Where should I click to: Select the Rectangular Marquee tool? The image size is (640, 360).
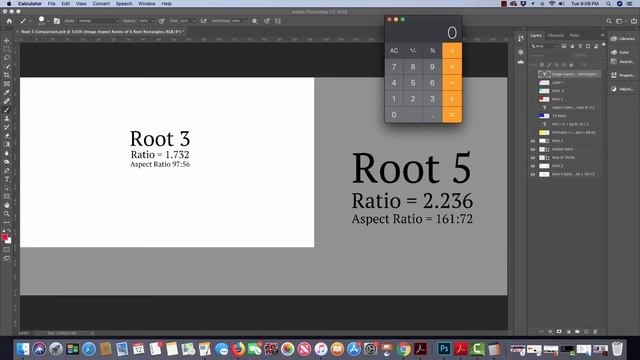click(7, 49)
